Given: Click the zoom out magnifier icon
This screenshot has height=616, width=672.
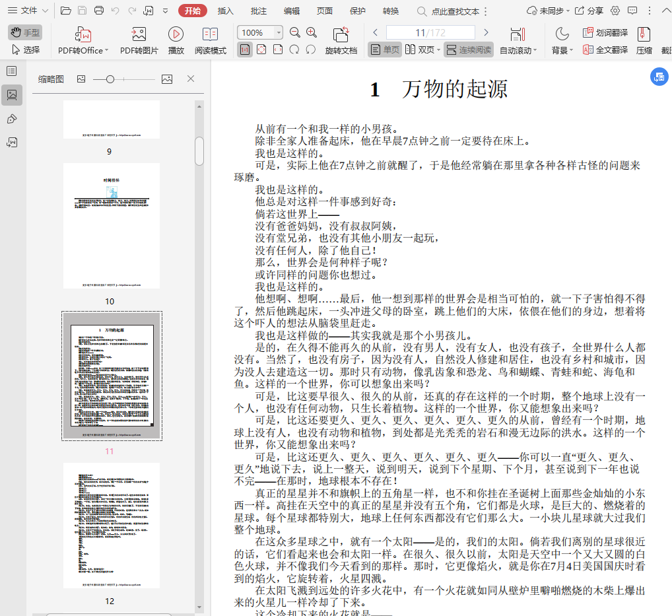Looking at the screenshot, I should (x=295, y=32).
